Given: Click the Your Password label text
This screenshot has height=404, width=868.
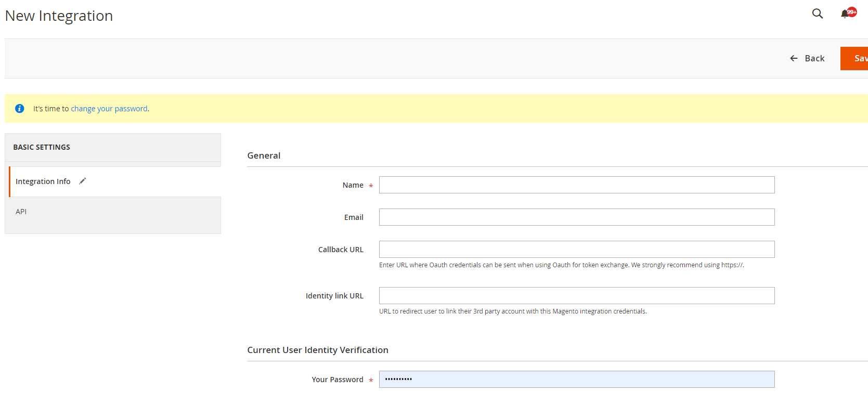Looking at the screenshot, I should (338, 380).
